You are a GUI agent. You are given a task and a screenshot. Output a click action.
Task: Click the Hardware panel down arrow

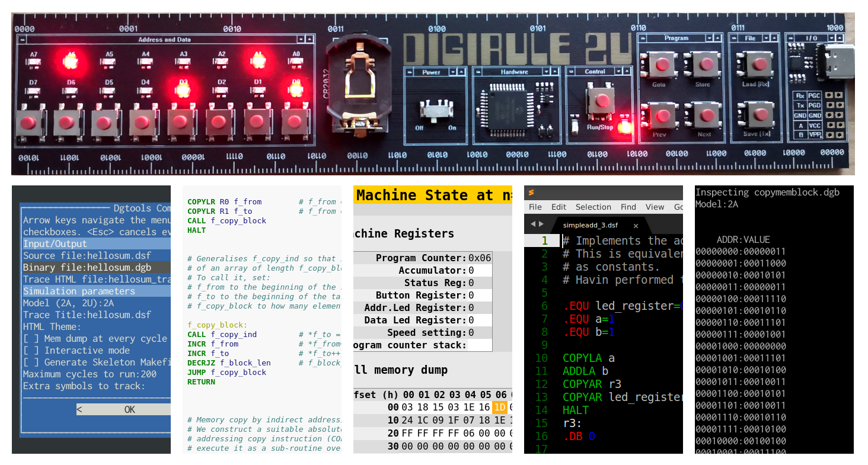[x=545, y=72]
